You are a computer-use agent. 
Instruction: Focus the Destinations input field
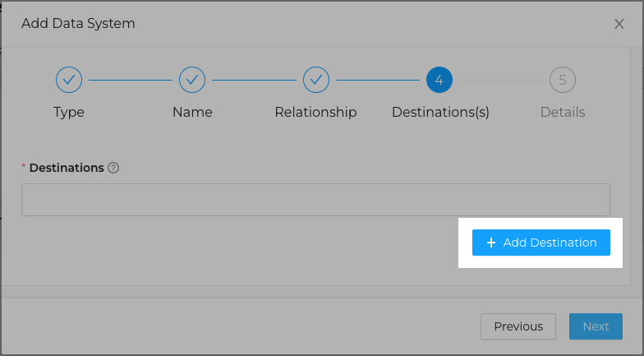(315, 200)
